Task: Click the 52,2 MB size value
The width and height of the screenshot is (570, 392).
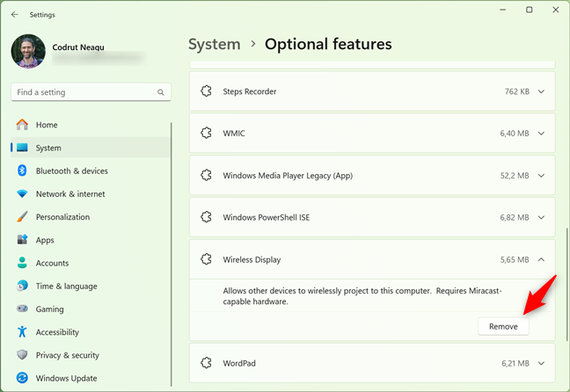Action: click(515, 176)
